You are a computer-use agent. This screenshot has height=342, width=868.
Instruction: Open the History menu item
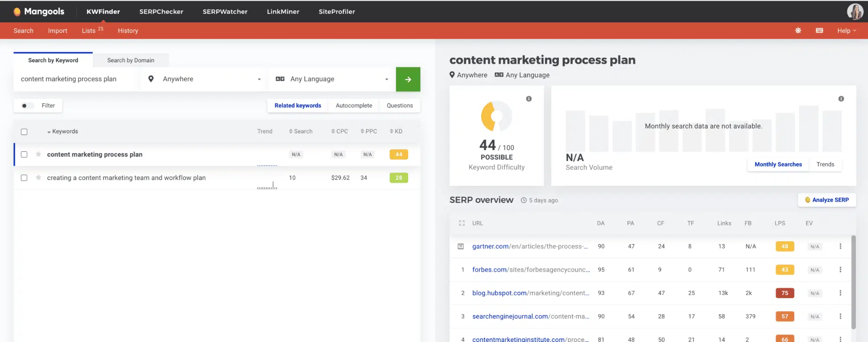(128, 31)
